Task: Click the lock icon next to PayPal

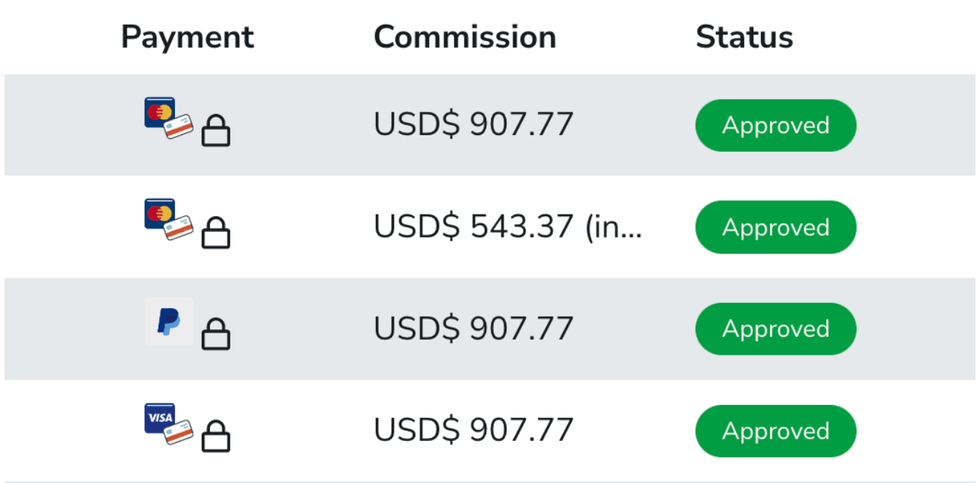Action: 216,334
